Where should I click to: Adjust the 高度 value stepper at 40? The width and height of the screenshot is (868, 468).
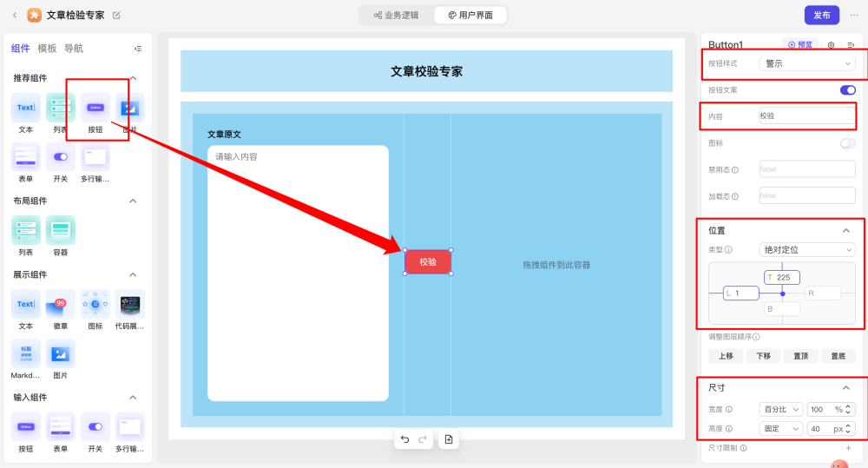[x=847, y=429]
